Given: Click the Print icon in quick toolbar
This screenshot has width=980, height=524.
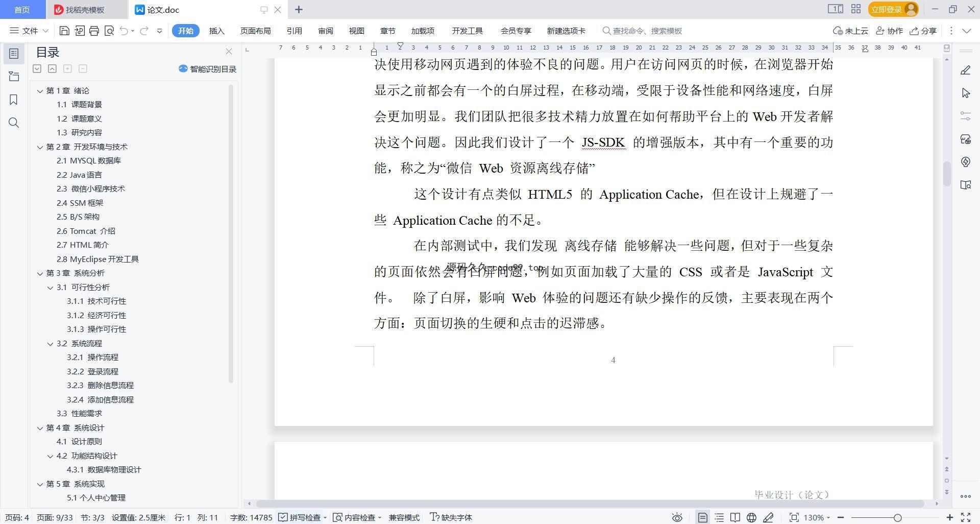Looking at the screenshot, I should pyautogui.click(x=94, y=31).
